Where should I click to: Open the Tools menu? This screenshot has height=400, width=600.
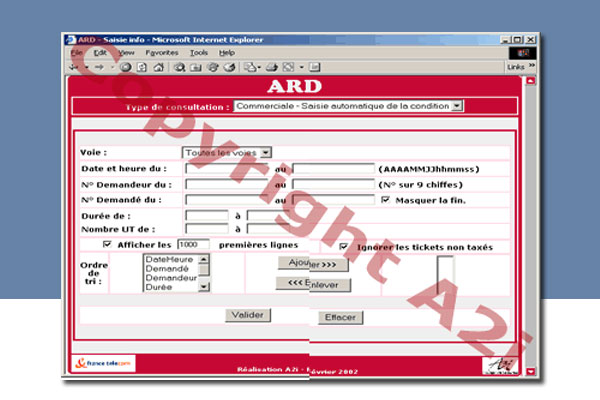(x=199, y=53)
